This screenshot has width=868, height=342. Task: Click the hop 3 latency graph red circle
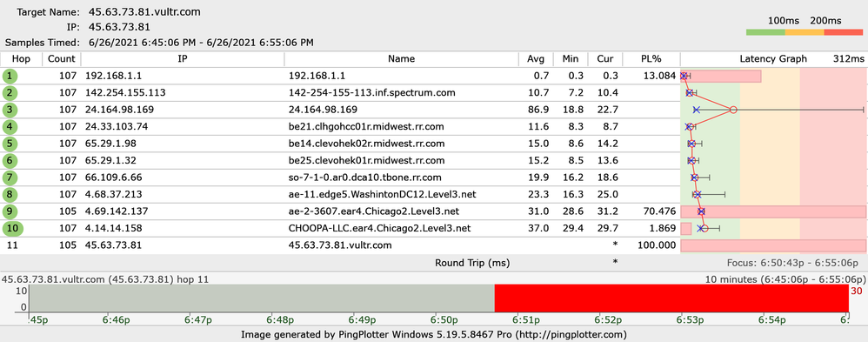[x=733, y=110]
